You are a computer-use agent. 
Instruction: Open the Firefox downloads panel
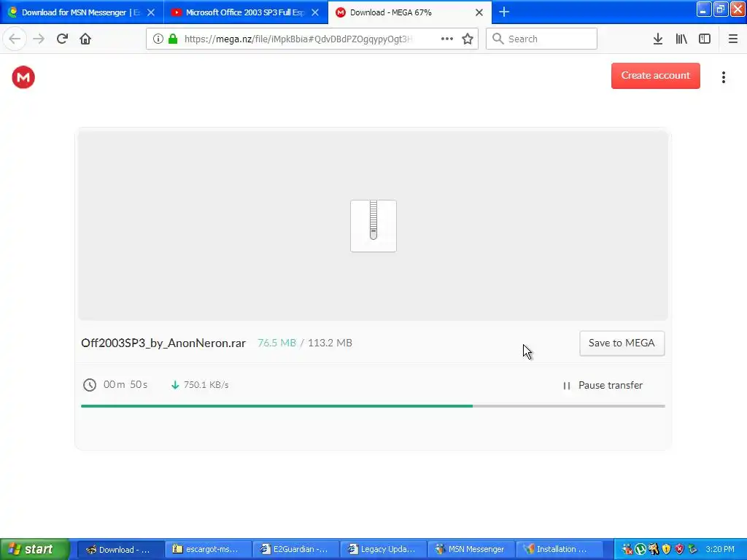pos(658,39)
